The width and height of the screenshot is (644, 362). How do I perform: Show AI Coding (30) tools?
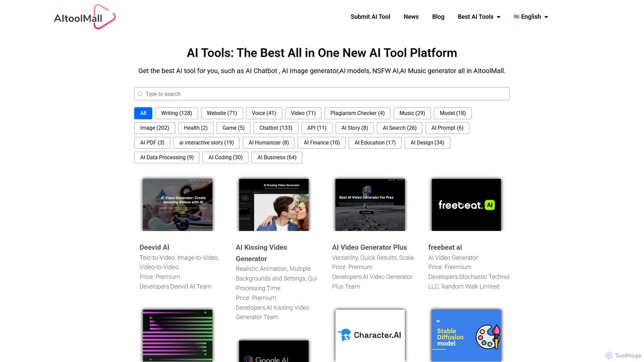[225, 157]
